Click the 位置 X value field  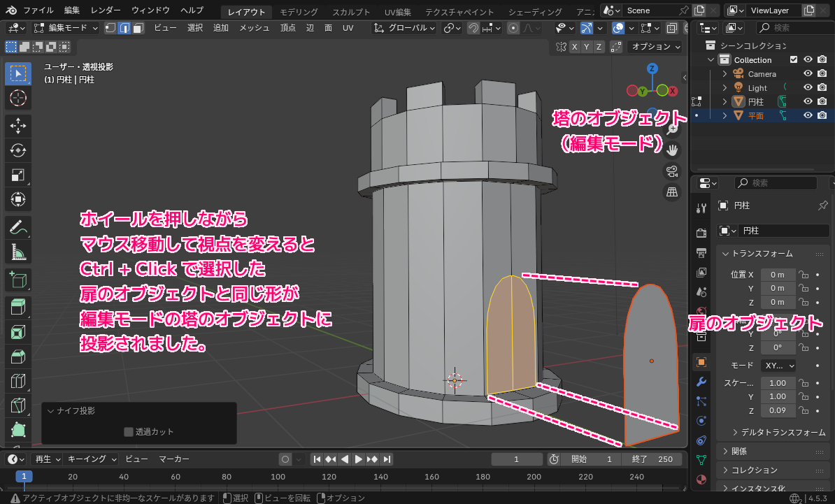(778, 275)
